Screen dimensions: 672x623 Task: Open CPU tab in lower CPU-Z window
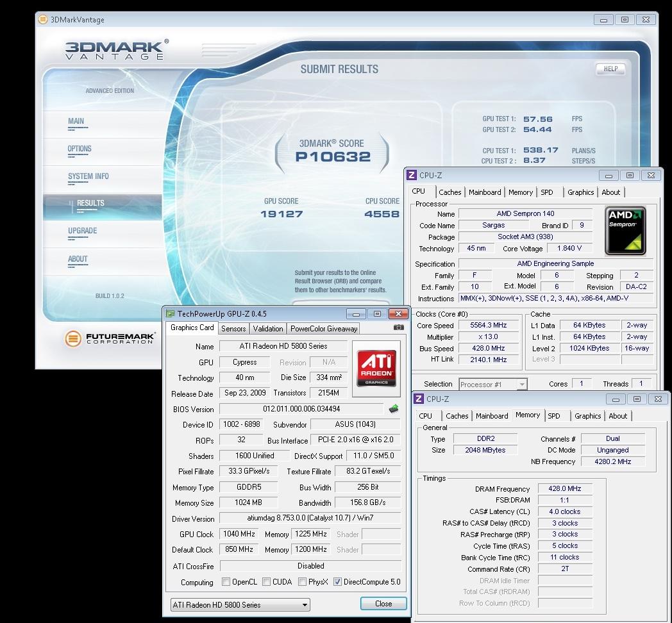tap(425, 416)
